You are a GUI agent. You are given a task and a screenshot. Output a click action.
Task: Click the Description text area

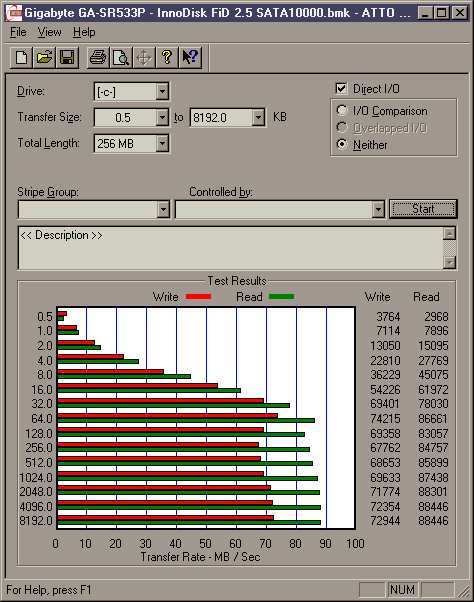point(230,248)
